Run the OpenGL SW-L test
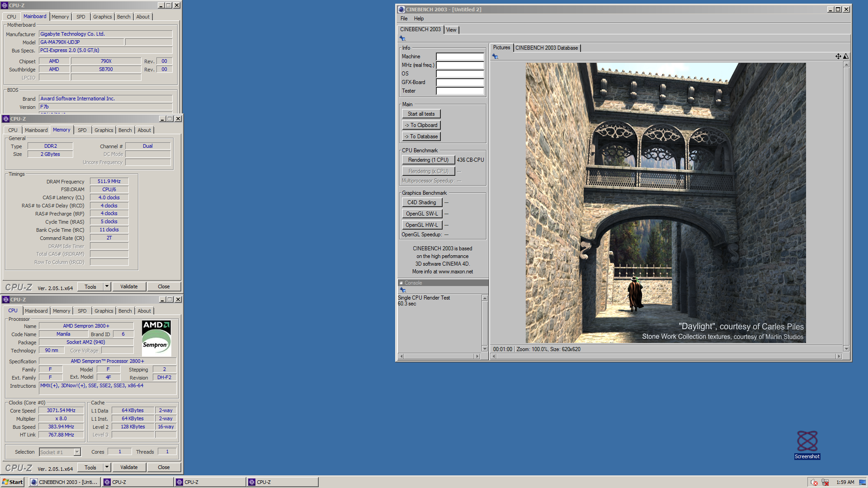 pyautogui.click(x=422, y=214)
